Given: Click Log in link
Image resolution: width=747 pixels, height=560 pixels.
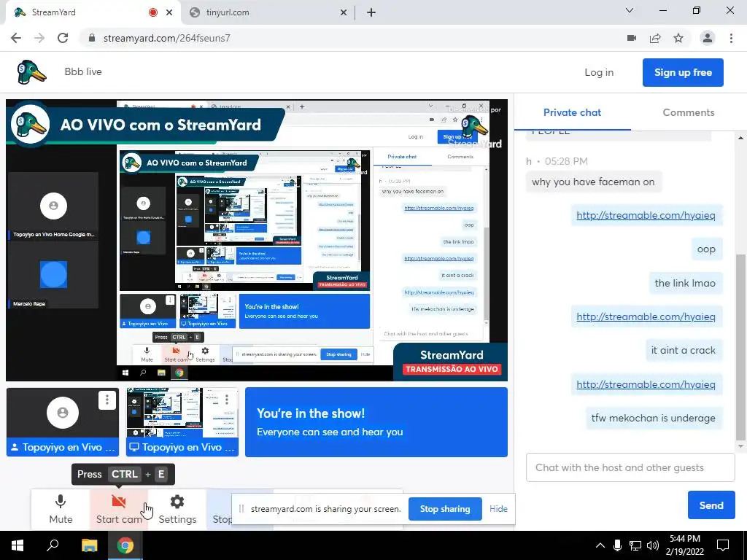Looking at the screenshot, I should point(599,72).
